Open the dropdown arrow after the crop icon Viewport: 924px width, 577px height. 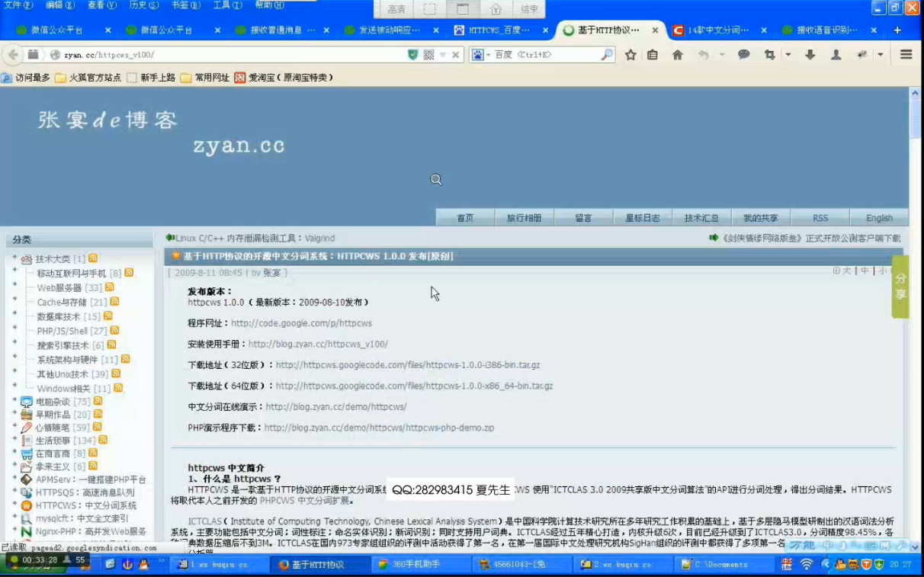click(x=788, y=55)
